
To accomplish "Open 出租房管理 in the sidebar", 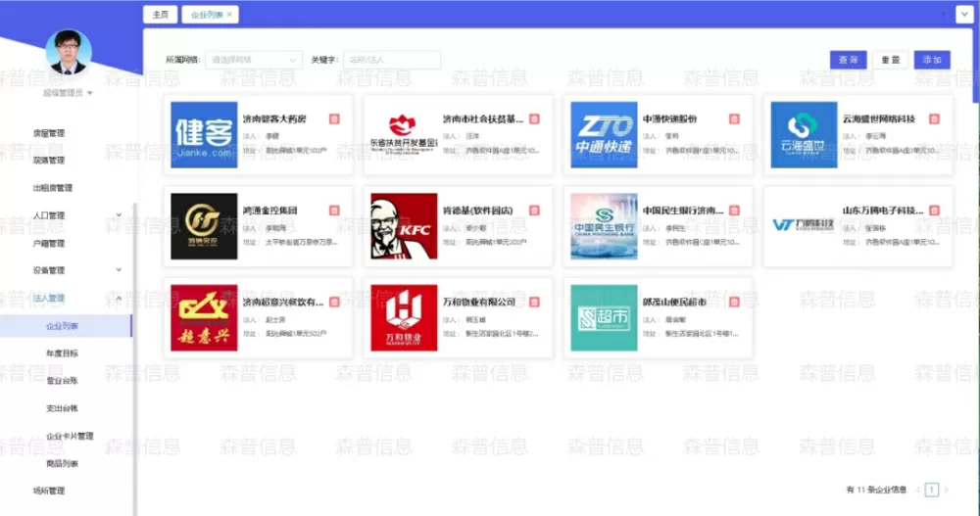I will [53, 187].
